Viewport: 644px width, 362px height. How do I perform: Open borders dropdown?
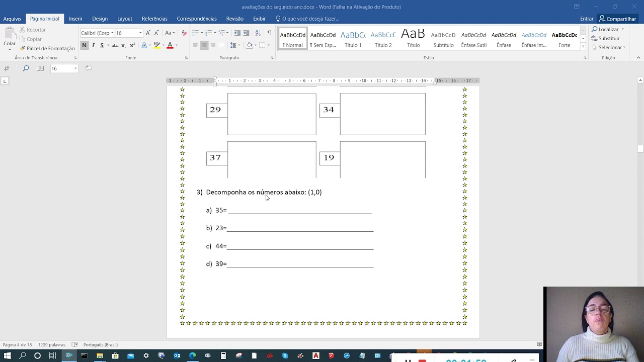tap(268, 45)
